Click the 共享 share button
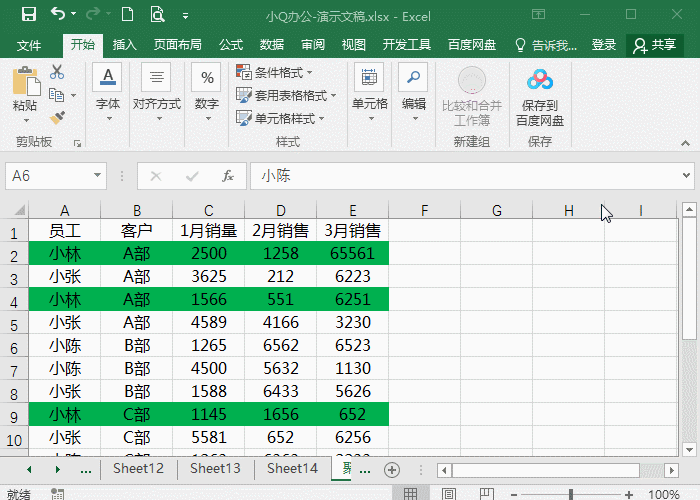The image size is (700, 500). point(655,45)
